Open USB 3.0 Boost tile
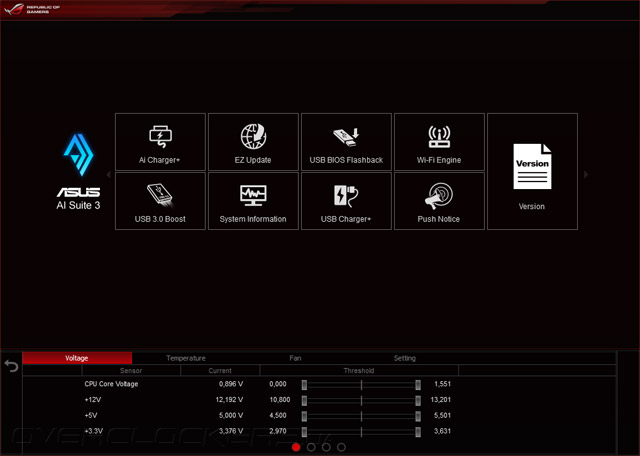Image resolution: width=640 pixels, height=456 pixels. tap(160, 201)
